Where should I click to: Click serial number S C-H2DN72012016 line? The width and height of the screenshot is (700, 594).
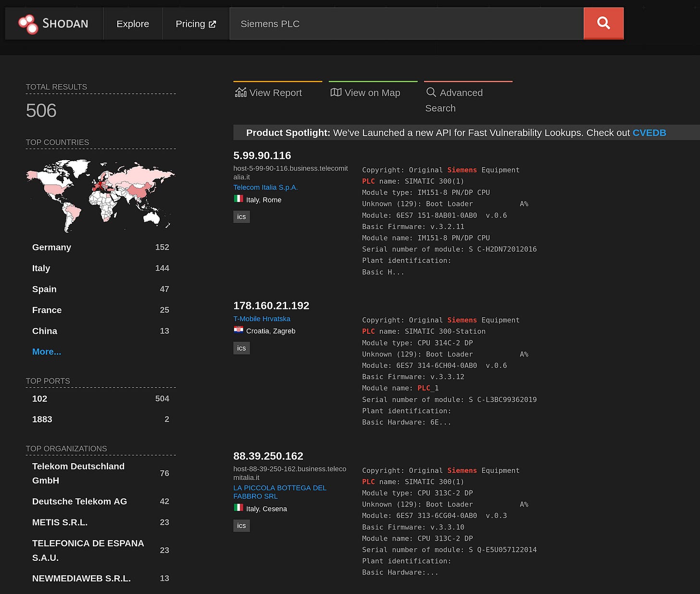coord(449,249)
